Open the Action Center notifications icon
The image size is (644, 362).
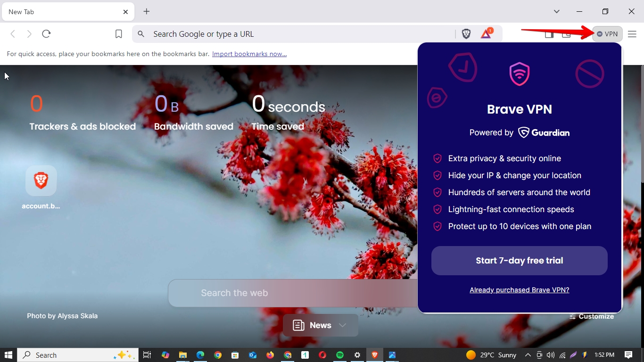point(628,355)
